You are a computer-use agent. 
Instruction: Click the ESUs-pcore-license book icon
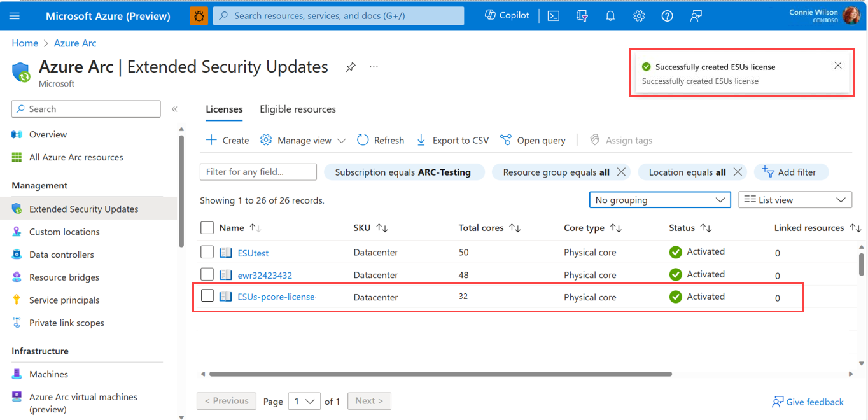point(225,297)
